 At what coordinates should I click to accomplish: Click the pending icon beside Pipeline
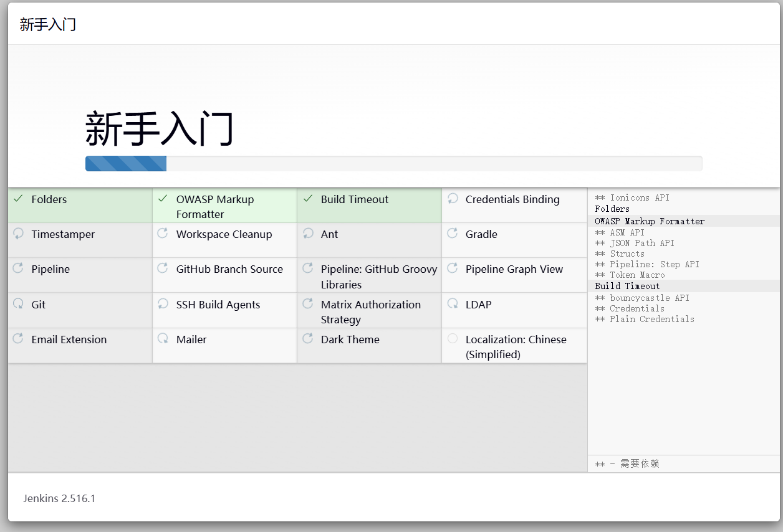pos(19,268)
